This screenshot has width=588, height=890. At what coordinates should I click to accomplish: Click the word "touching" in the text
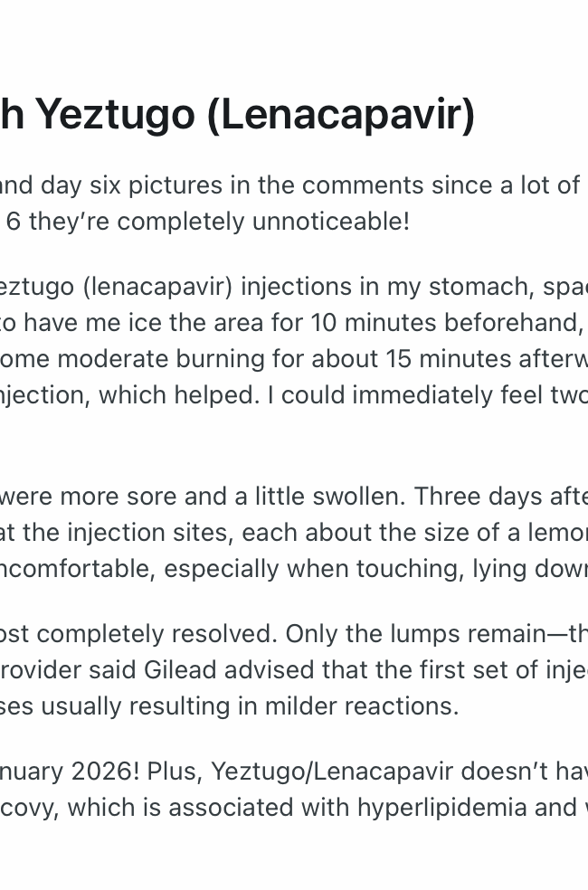(403, 568)
